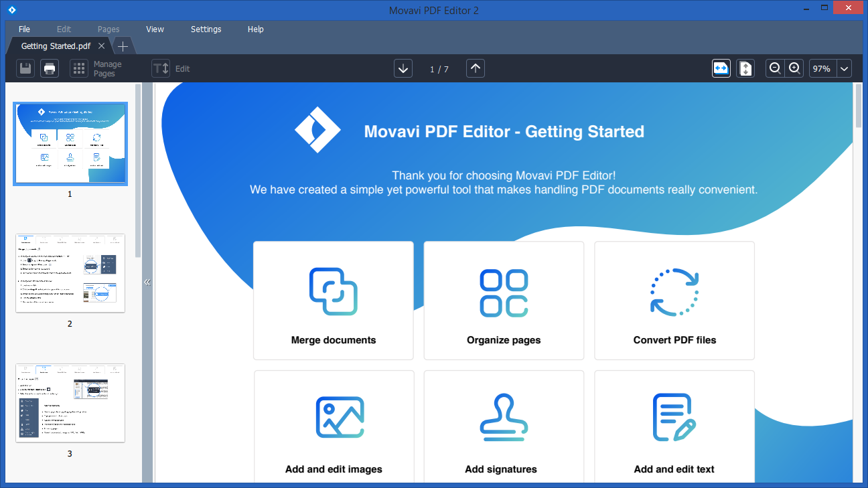Go to next page with down arrow
This screenshot has height=488, width=868.
(x=403, y=68)
